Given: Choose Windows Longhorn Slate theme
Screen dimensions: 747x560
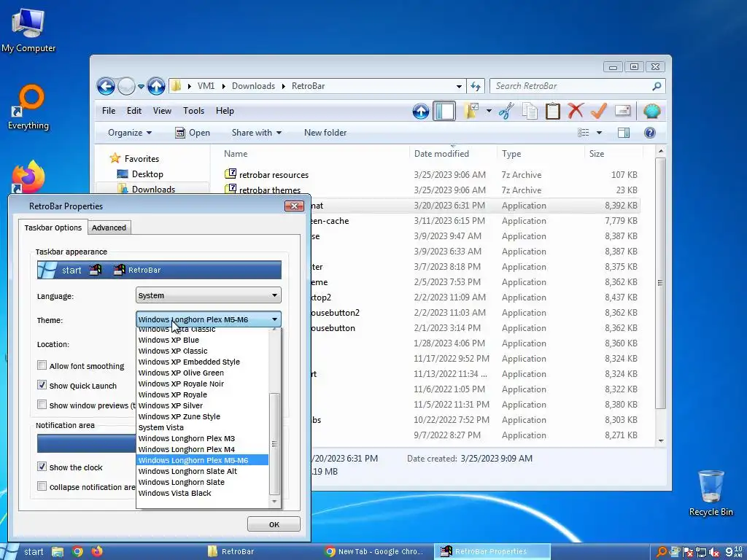Looking at the screenshot, I should click(203, 482).
